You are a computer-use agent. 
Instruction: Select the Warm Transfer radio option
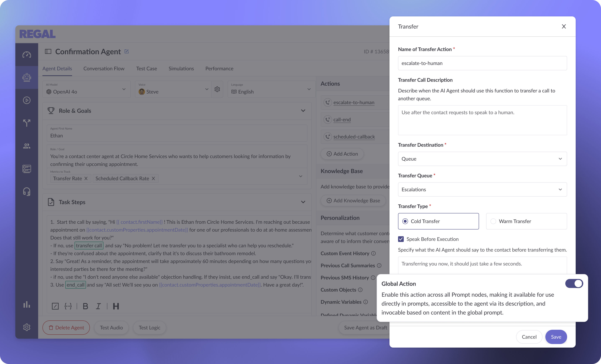point(493,221)
